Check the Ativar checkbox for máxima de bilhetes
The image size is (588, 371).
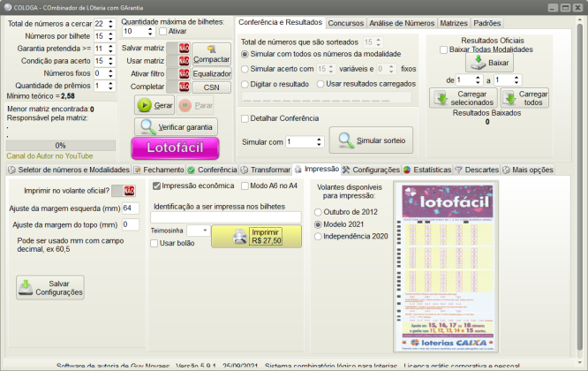[162, 32]
